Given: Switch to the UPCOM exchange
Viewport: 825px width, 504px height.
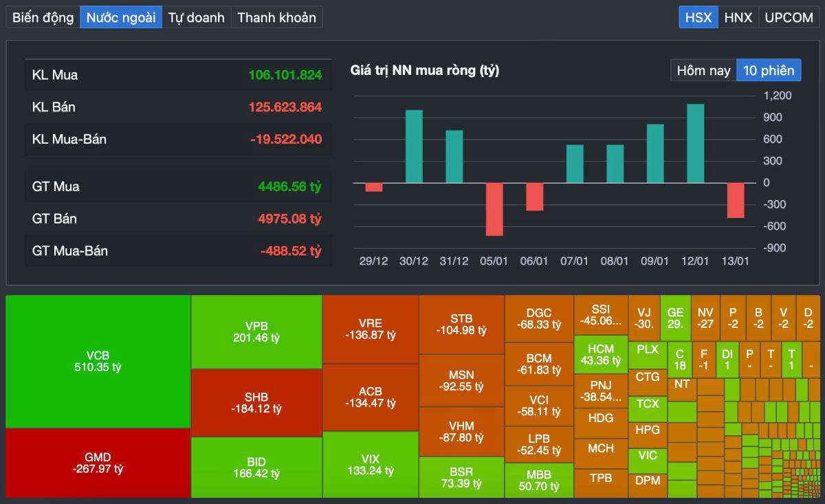Looking at the screenshot, I should click(x=788, y=17).
